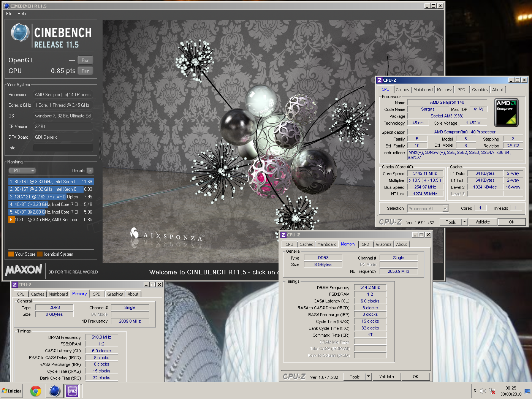Click the Chrome icon in the taskbar
This screenshot has width=532, height=399.
coord(36,391)
